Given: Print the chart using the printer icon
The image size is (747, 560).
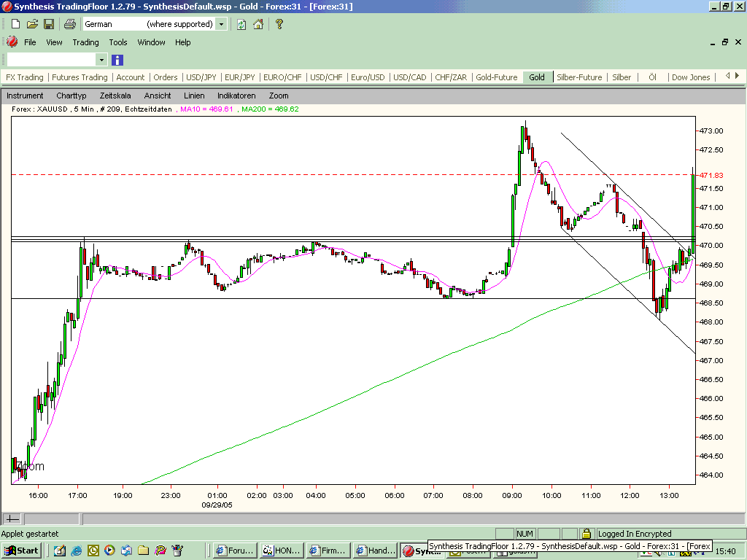Looking at the screenshot, I should click(x=69, y=24).
